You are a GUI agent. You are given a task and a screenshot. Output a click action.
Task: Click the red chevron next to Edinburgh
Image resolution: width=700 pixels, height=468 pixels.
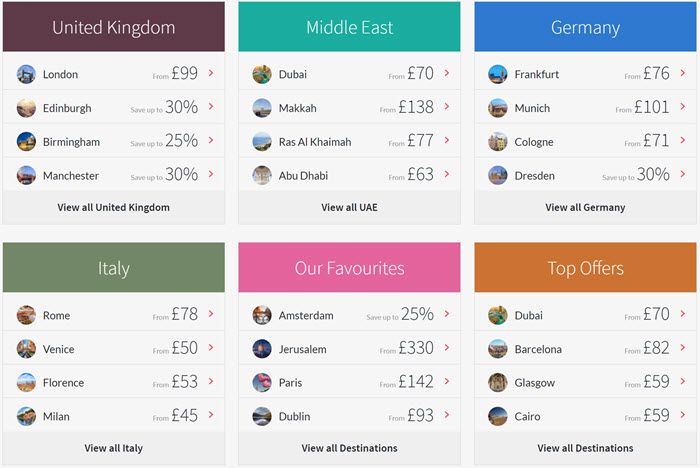coord(211,106)
